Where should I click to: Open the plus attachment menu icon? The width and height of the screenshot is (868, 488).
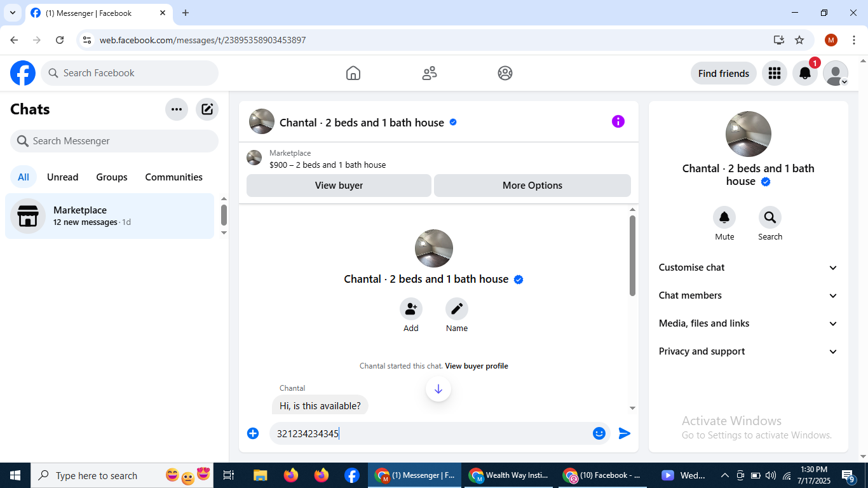tap(253, 433)
